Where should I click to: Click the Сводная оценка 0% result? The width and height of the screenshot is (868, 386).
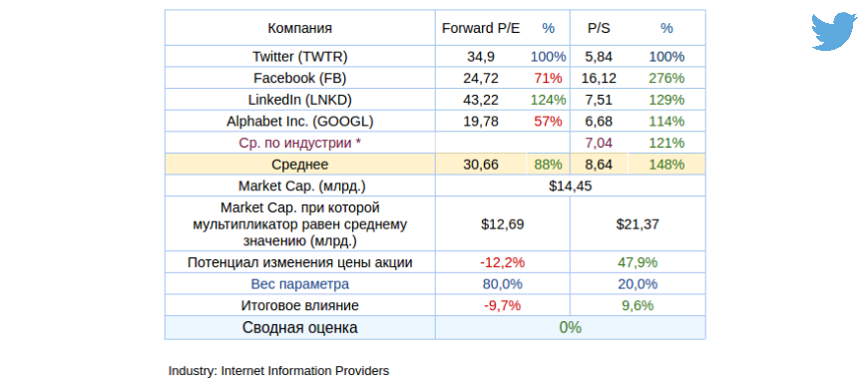[x=570, y=328]
